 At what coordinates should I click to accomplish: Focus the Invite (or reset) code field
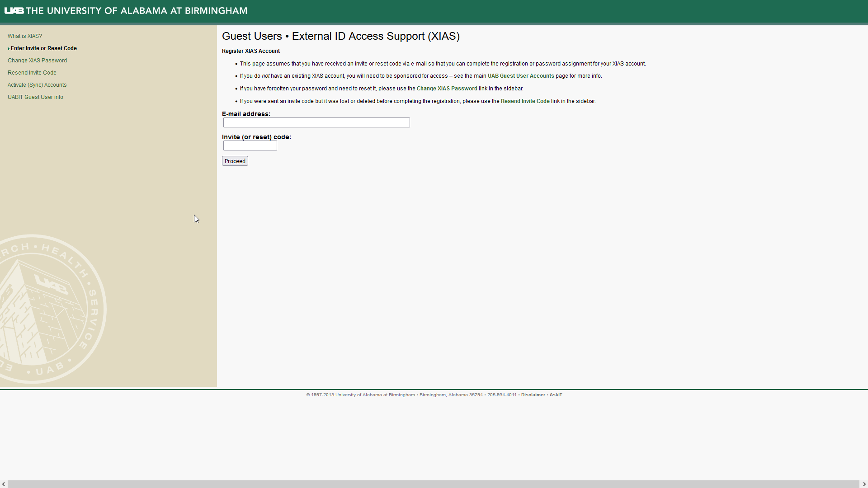coord(250,145)
